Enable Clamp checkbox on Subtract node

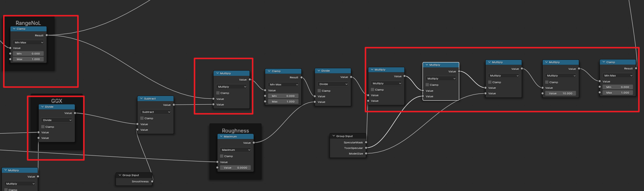pyautogui.click(x=142, y=118)
